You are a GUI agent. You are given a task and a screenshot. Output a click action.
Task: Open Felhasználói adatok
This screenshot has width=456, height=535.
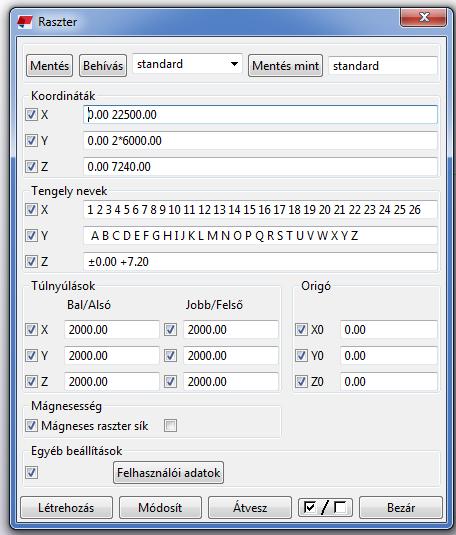(169, 473)
